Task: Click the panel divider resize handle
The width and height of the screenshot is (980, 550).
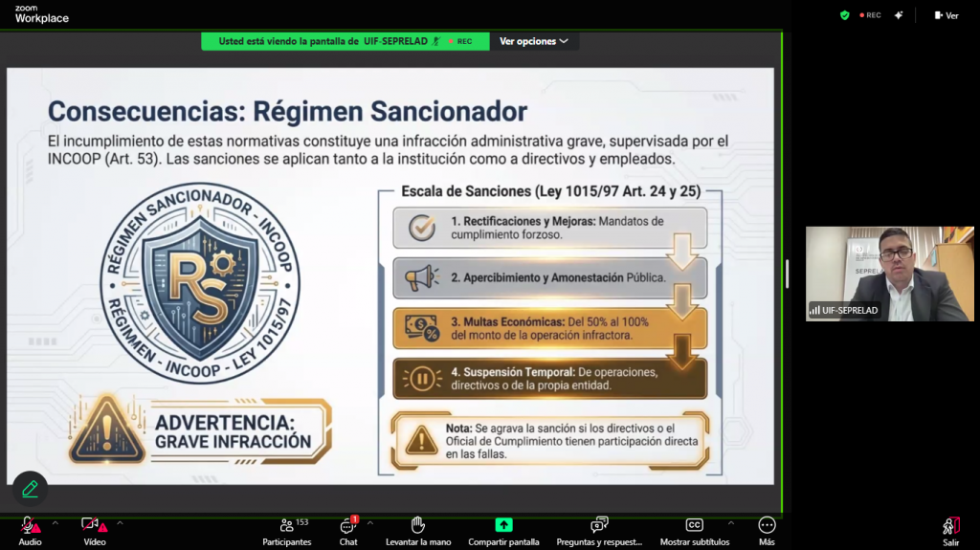Action: pyautogui.click(x=788, y=275)
